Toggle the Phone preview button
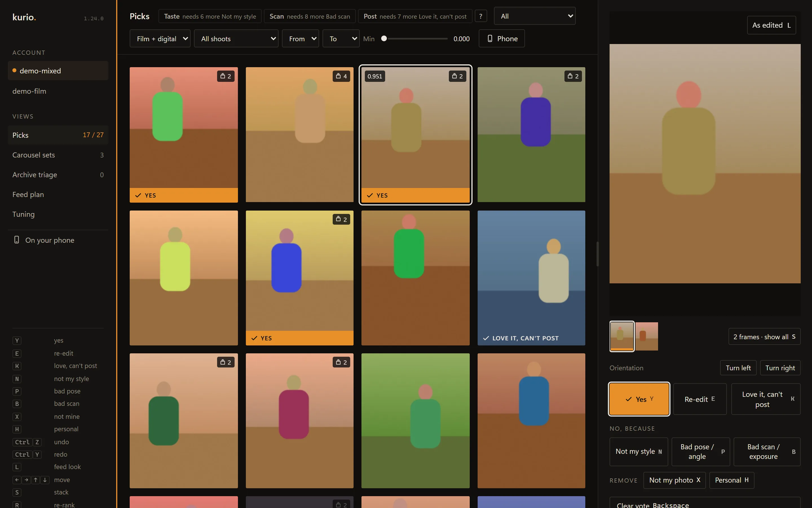 (x=502, y=39)
